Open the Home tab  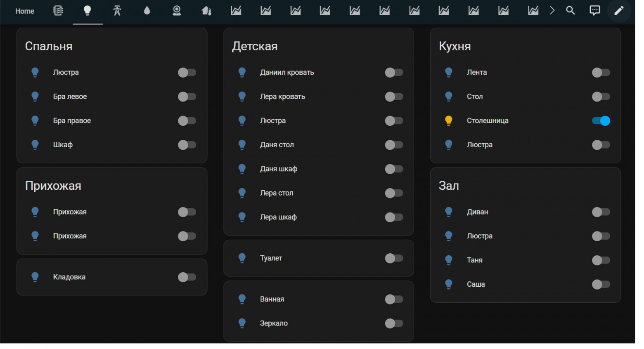25,11
